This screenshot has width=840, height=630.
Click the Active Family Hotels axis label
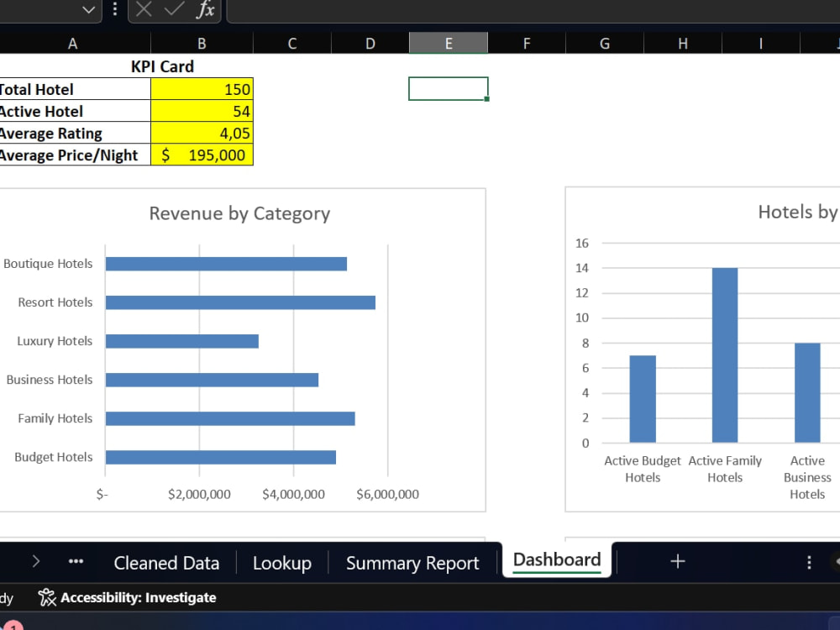(x=725, y=469)
